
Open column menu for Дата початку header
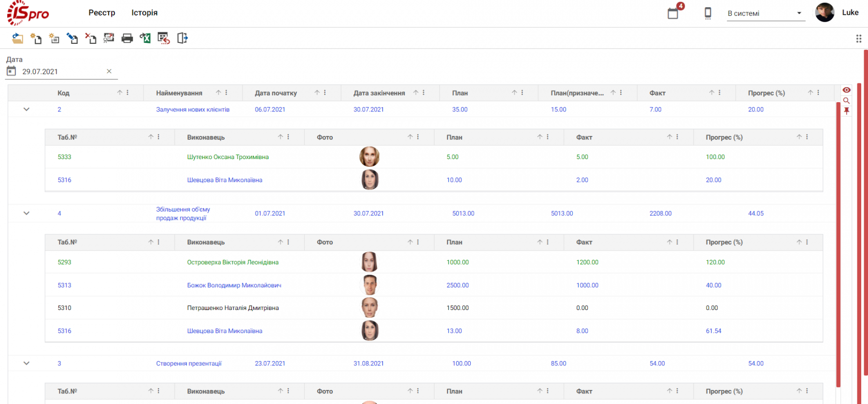click(x=325, y=93)
